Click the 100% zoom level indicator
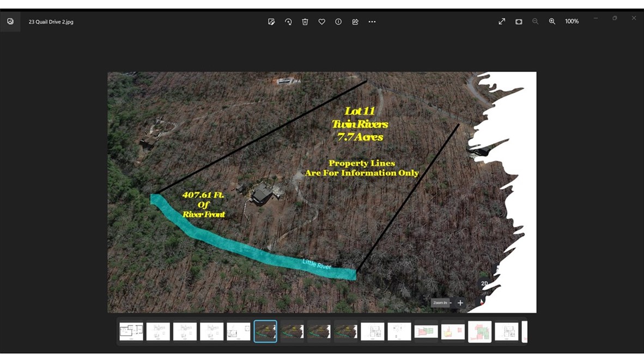This screenshot has width=644, height=362. [x=572, y=21]
